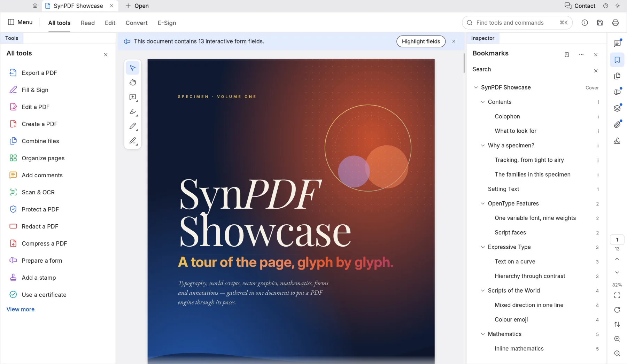Viewport: 627px width, 364px height.
Task: Collapse Why a specimen? bookmark
Action: click(482, 146)
